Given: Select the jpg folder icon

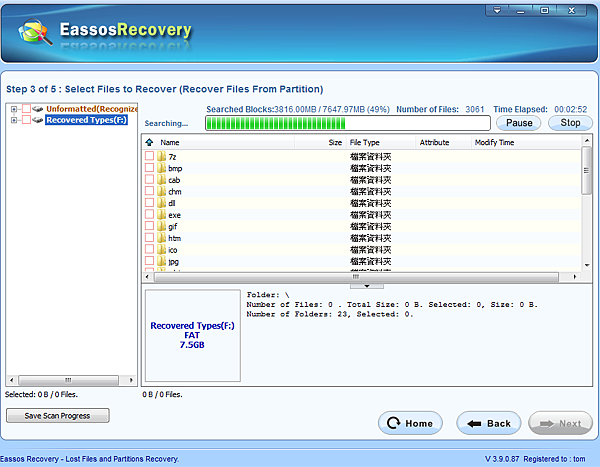Looking at the screenshot, I should coord(162,261).
